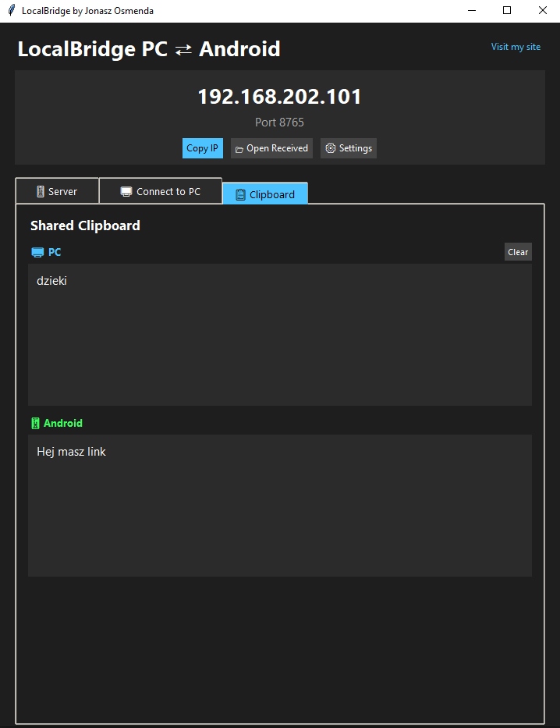Click the 'dzieki' text in PC clipboard
560x728 pixels.
pos(51,280)
